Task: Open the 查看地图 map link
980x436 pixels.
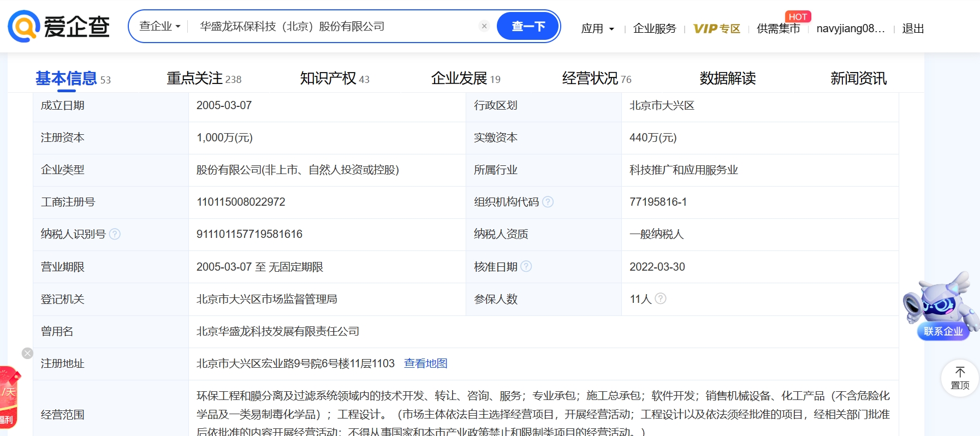Action: pos(425,363)
